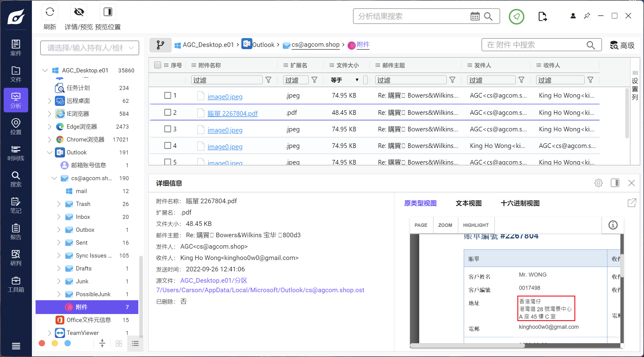Toggle detail panel layout icon
The height and width of the screenshot is (357, 644).
pyautogui.click(x=615, y=183)
